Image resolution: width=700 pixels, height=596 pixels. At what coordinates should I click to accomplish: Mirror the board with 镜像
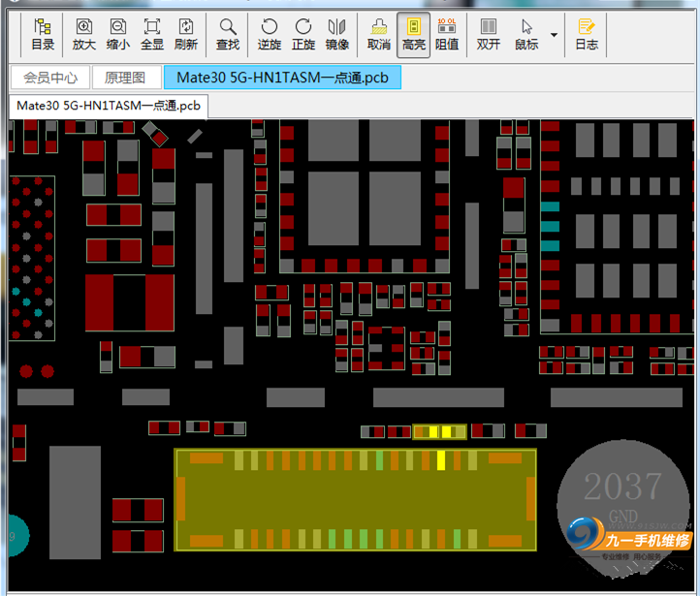click(337, 35)
